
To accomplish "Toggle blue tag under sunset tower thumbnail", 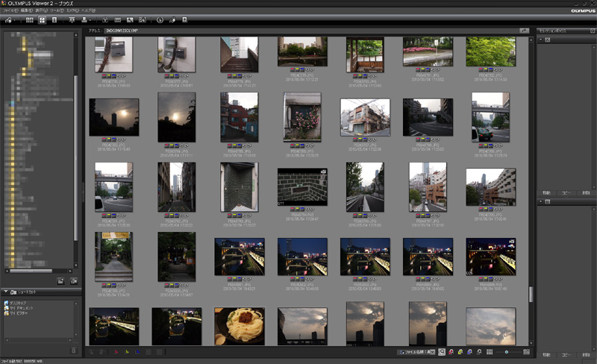I will (x=114, y=139).
